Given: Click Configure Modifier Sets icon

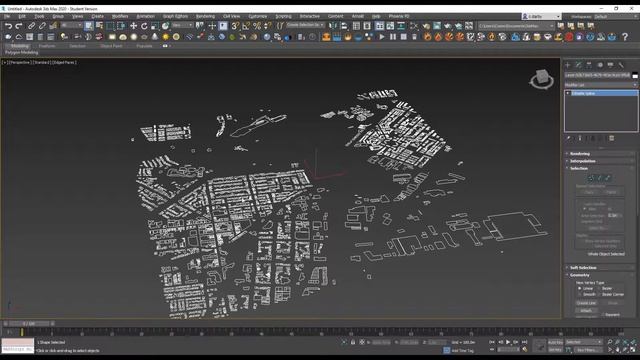Looking at the screenshot, I should [611, 138].
